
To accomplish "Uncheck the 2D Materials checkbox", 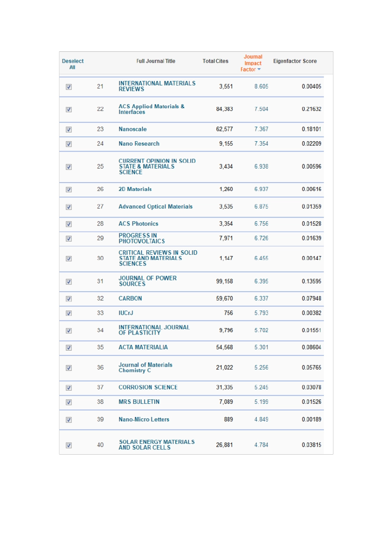I will (69, 190).
